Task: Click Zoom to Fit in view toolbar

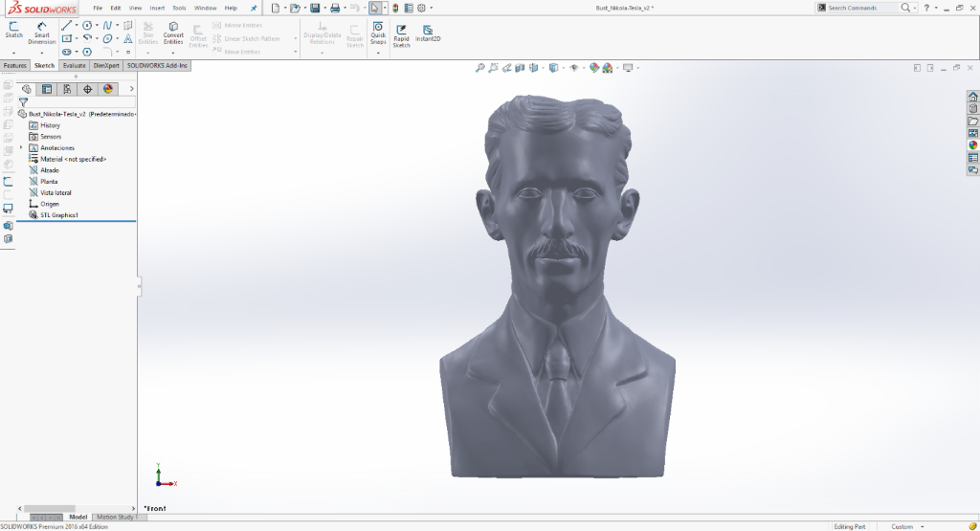Action: (480, 68)
